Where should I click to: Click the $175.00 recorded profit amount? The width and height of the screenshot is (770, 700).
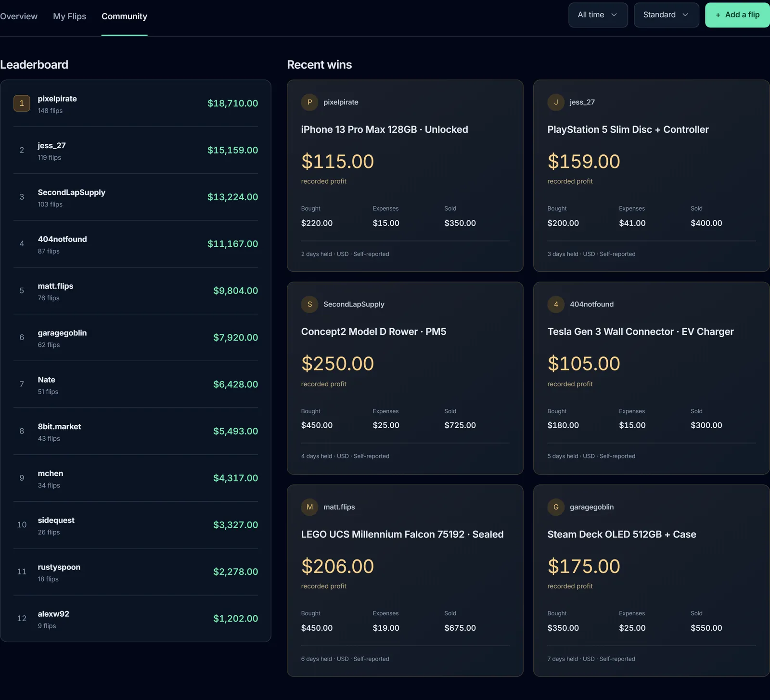coord(584,566)
